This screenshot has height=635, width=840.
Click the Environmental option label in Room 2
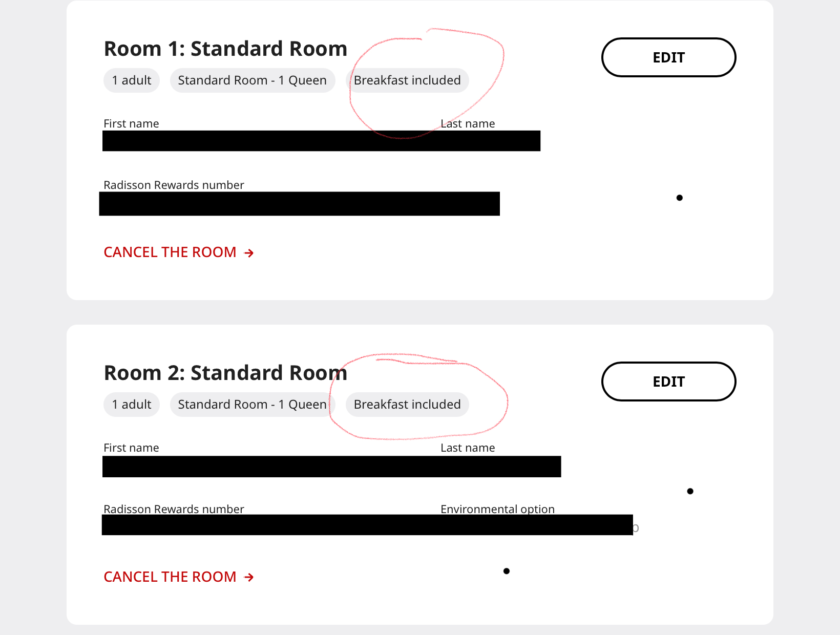[497, 509]
